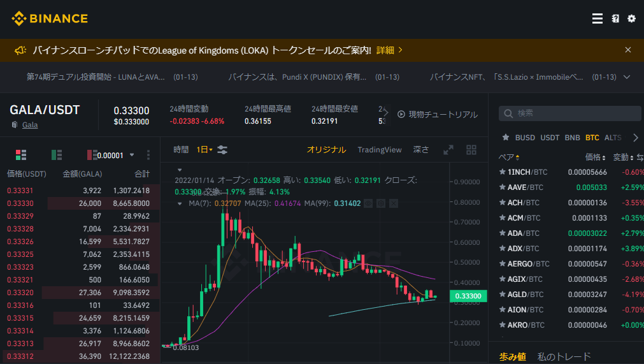Favorite the ADA/BTC pair star
Screen dimensions: 644x364
click(502, 233)
